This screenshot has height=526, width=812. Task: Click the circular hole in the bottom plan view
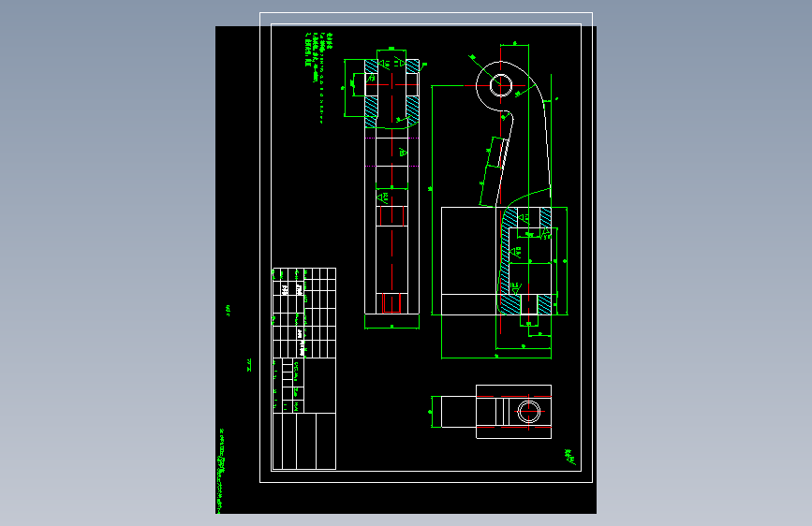coord(529,412)
